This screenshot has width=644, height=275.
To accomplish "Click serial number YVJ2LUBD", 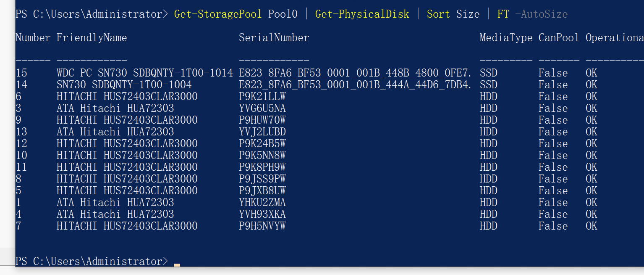I will [262, 132].
